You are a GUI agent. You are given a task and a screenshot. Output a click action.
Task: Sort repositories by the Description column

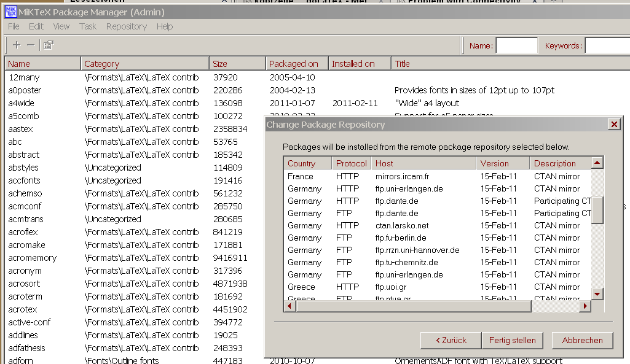click(x=561, y=163)
